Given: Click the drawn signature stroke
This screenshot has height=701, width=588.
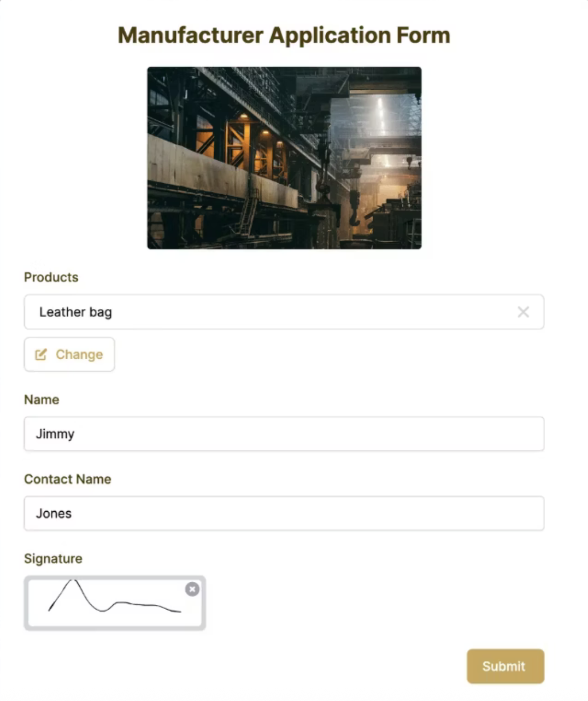Looking at the screenshot, I should (115, 597).
